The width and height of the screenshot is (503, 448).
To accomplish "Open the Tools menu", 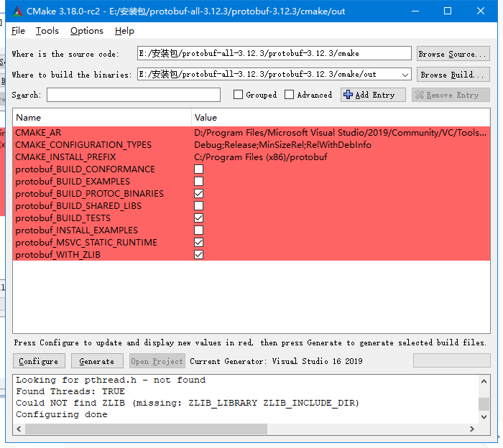I will [47, 31].
